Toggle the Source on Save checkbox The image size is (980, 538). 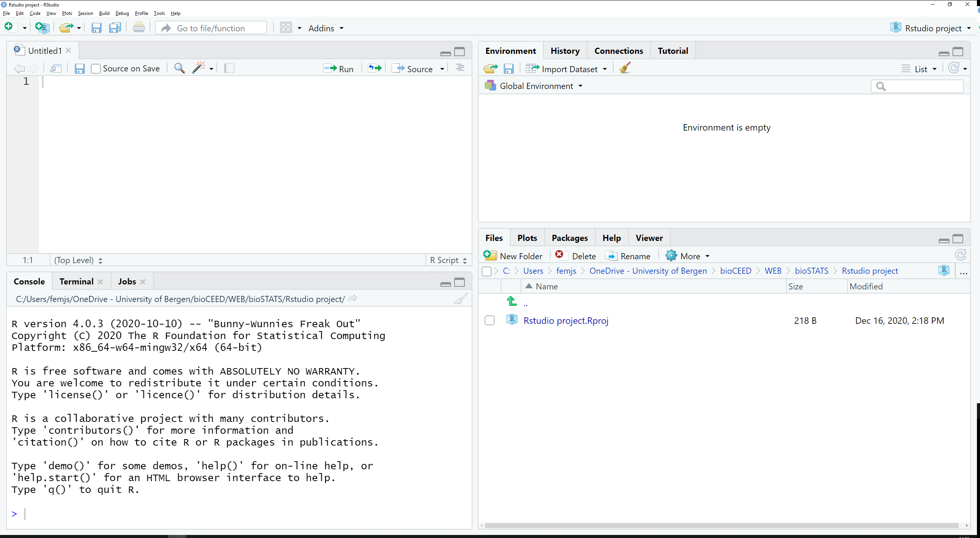(x=95, y=68)
